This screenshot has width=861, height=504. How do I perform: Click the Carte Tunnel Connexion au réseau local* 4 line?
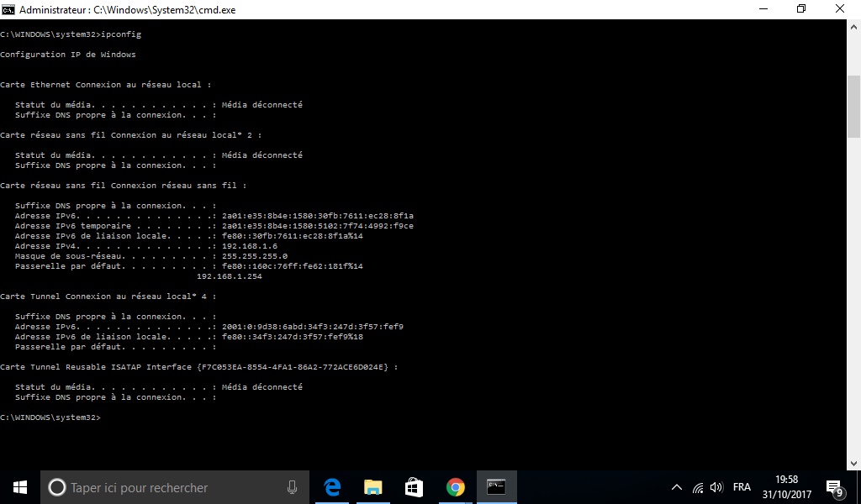[108, 297]
